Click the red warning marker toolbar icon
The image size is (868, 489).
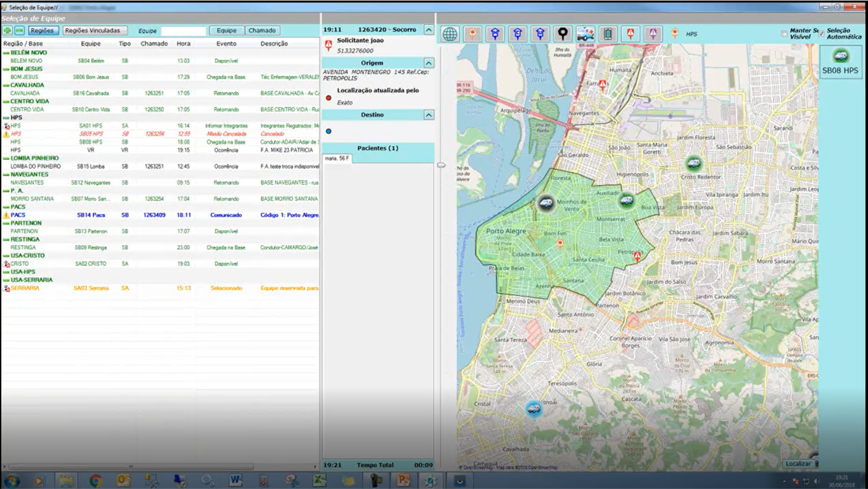tap(631, 34)
